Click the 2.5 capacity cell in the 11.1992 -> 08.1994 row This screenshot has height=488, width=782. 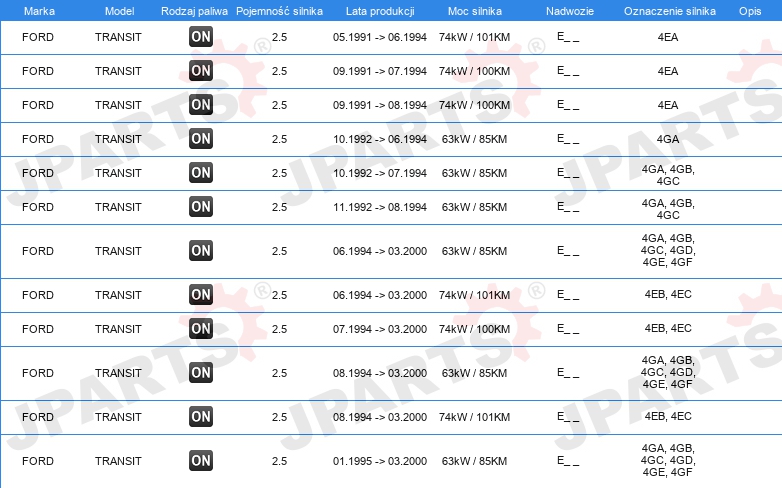[x=279, y=207]
